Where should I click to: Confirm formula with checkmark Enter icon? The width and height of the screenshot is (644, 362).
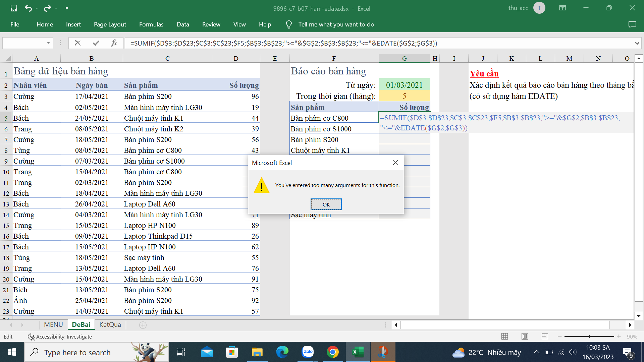coord(96,43)
